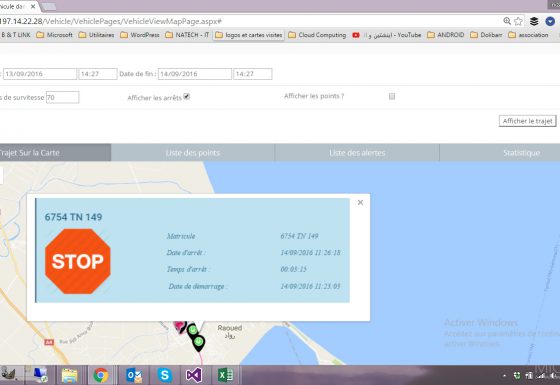560x385 pixels.
Task: Open the Statistique tab
Action: (x=521, y=152)
